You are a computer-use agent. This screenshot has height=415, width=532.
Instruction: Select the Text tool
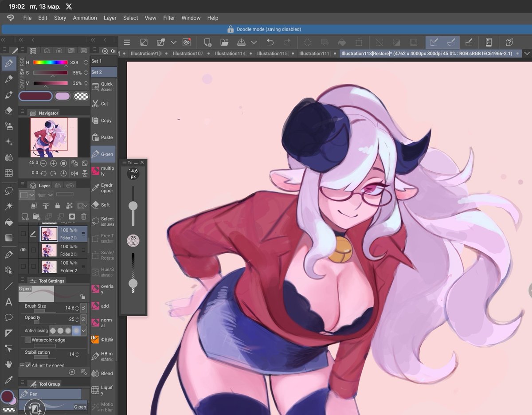(8, 302)
